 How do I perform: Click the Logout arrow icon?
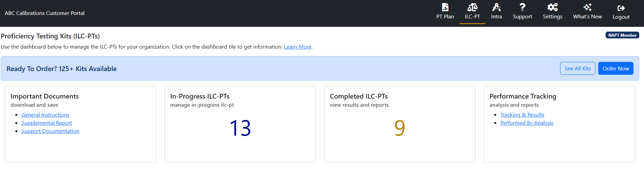(x=621, y=8)
